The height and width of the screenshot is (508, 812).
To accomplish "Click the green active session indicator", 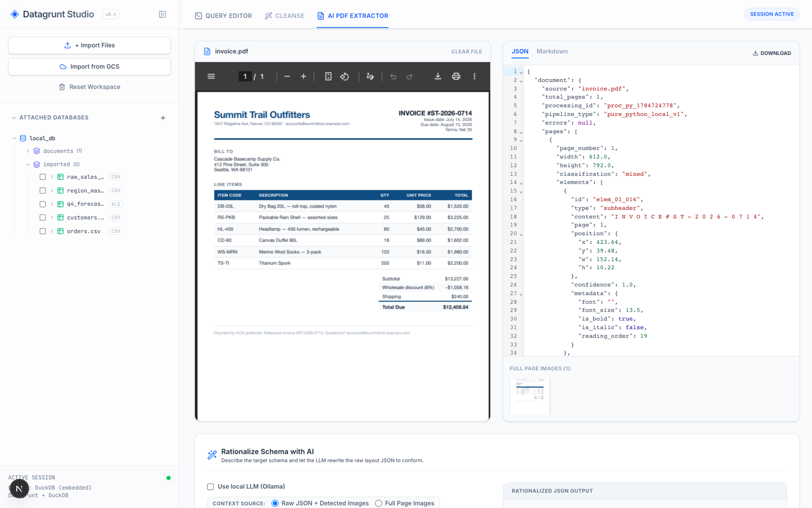I will tap(168, 478).
